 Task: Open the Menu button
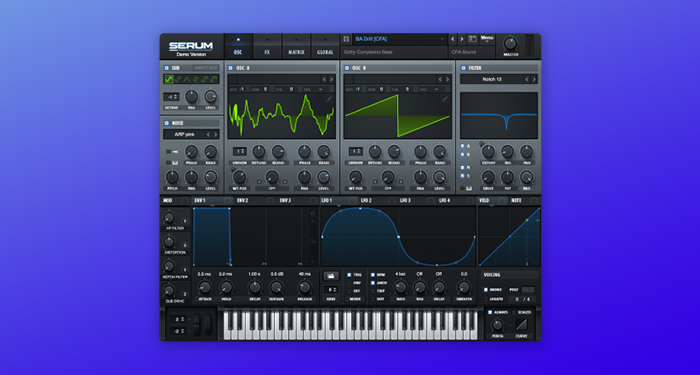click(487, 39)
